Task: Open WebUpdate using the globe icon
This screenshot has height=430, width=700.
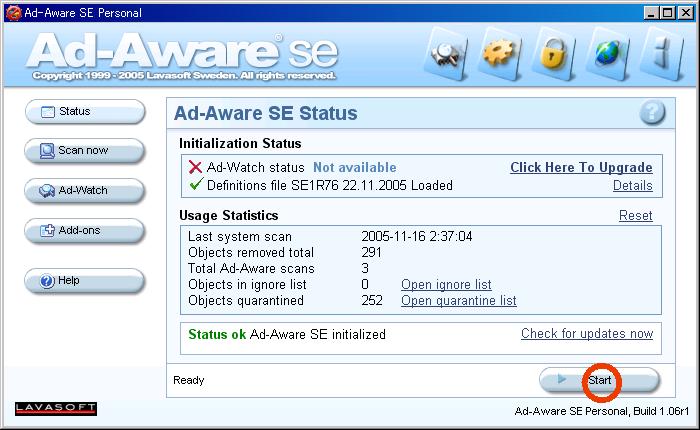Action: point(608,54)
